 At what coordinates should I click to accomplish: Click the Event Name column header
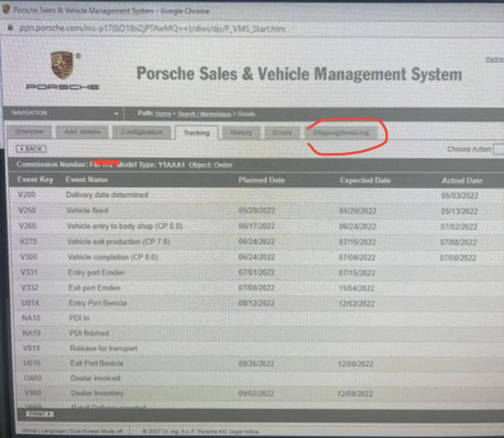[86, 180]
